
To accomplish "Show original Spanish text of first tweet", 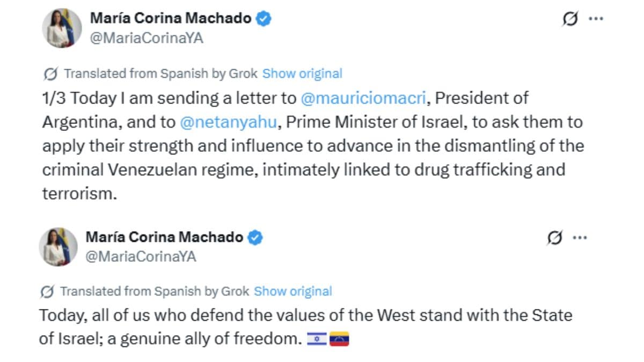I will point(302,73).
